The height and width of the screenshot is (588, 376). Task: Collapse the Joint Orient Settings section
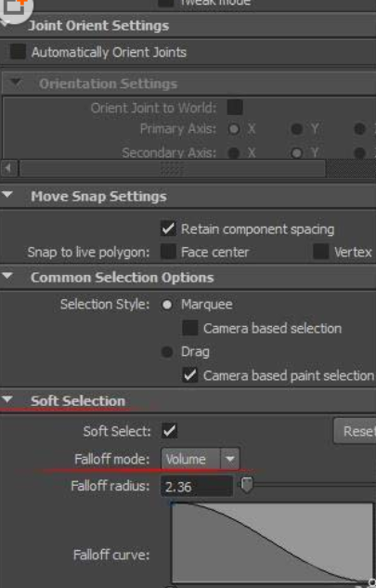coord(6,25)
